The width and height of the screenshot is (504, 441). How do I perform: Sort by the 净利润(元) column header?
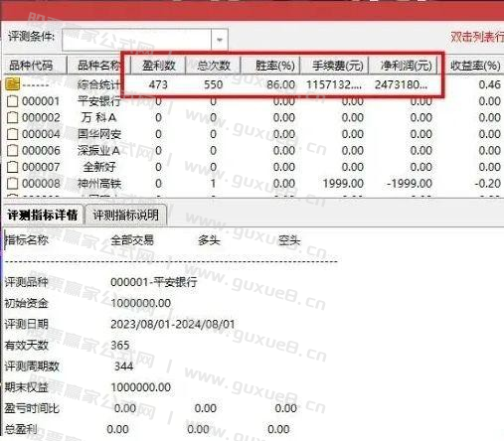(x=404, y=66)
